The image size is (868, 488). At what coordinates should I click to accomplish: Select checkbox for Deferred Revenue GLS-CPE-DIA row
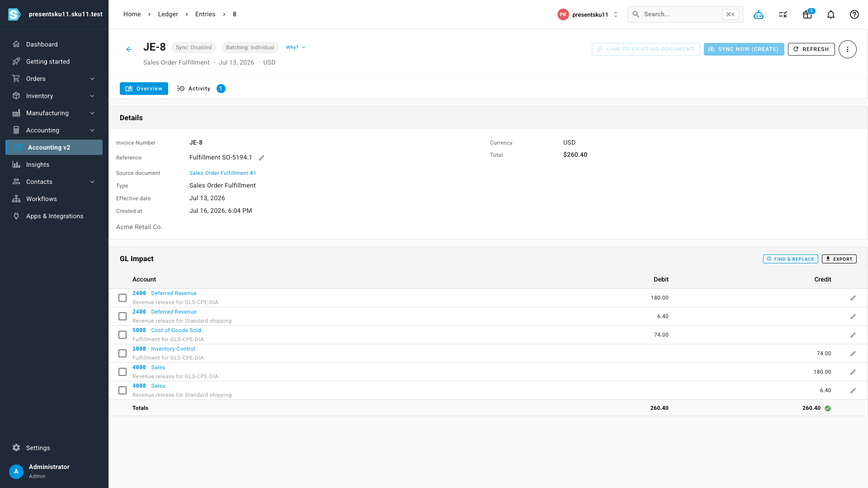click(x=123, y=298)
